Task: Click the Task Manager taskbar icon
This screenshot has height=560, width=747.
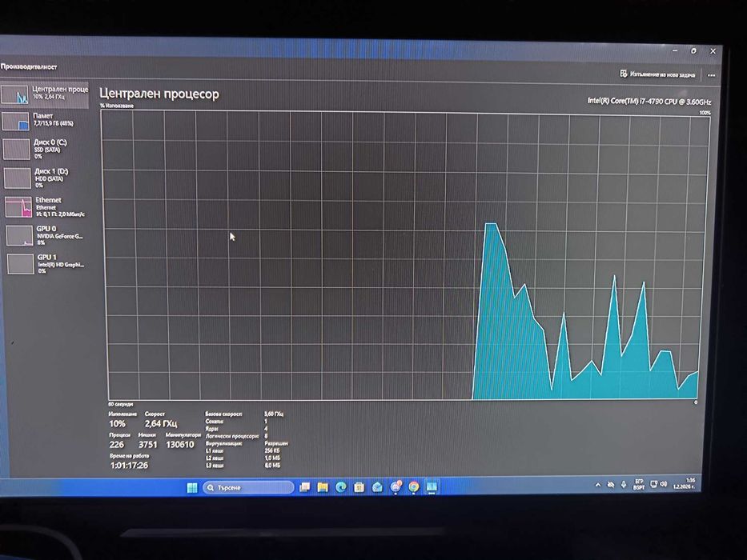Action: point(432,486)
